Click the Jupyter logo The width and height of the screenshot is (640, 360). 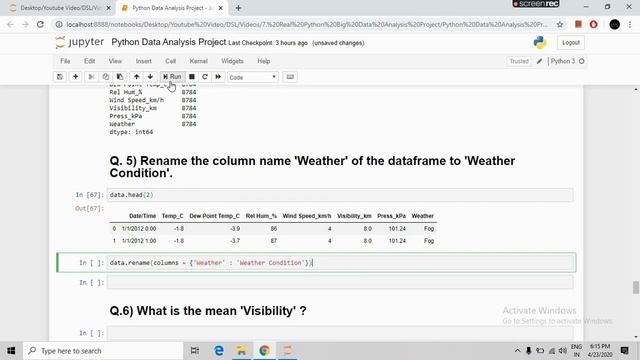(x=80, y=42)
